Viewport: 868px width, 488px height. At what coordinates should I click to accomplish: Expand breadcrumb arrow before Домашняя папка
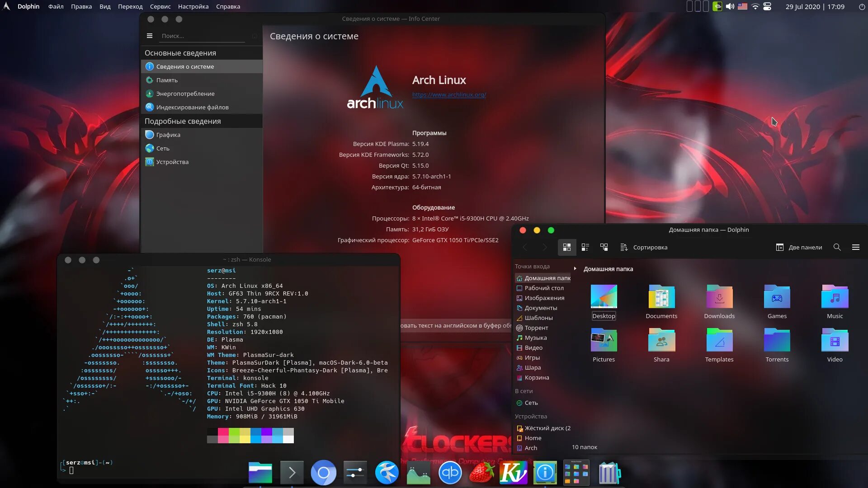click(575, 269)
